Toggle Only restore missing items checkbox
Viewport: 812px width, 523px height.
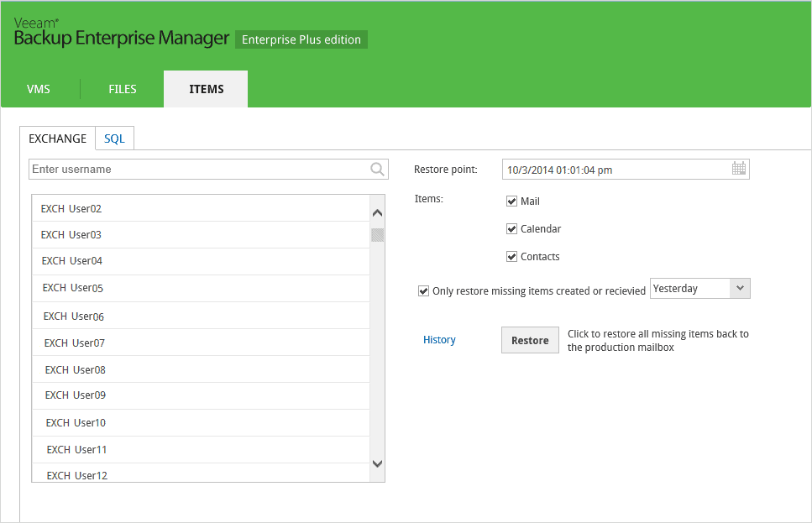[x=423, y=290]
